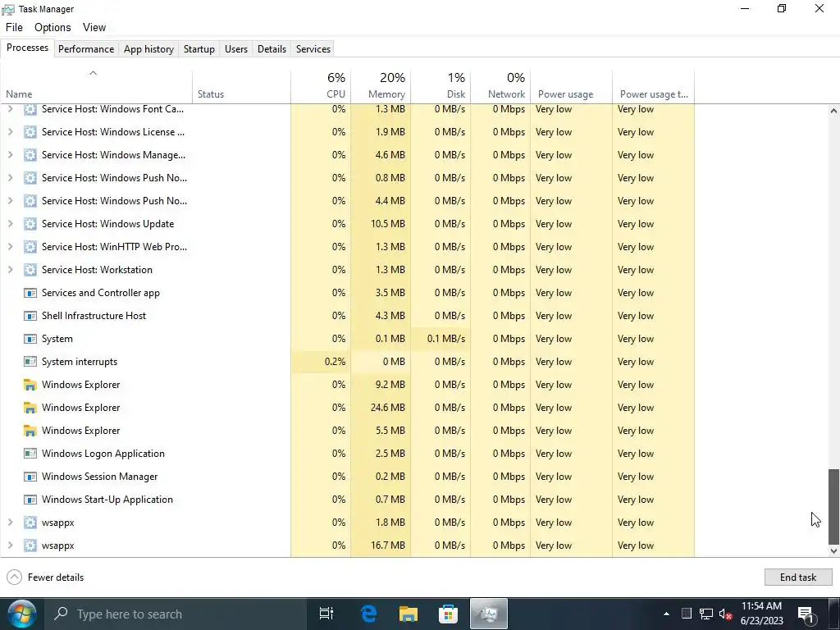Screen dimensions: 840x630
Task: Open File Explorer from the taskbar
Action: pyautogui.click(x=409, y=614)
